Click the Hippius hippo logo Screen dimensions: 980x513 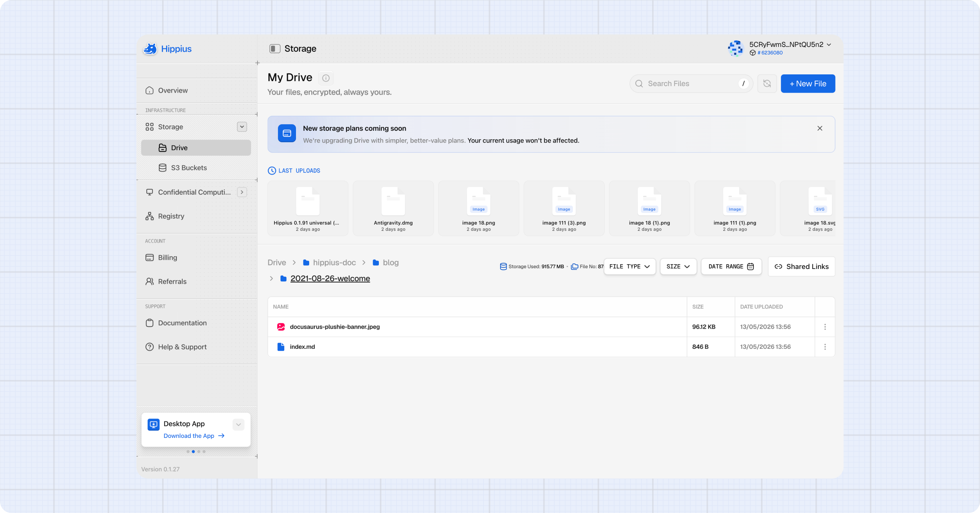(x=150, y=49)
